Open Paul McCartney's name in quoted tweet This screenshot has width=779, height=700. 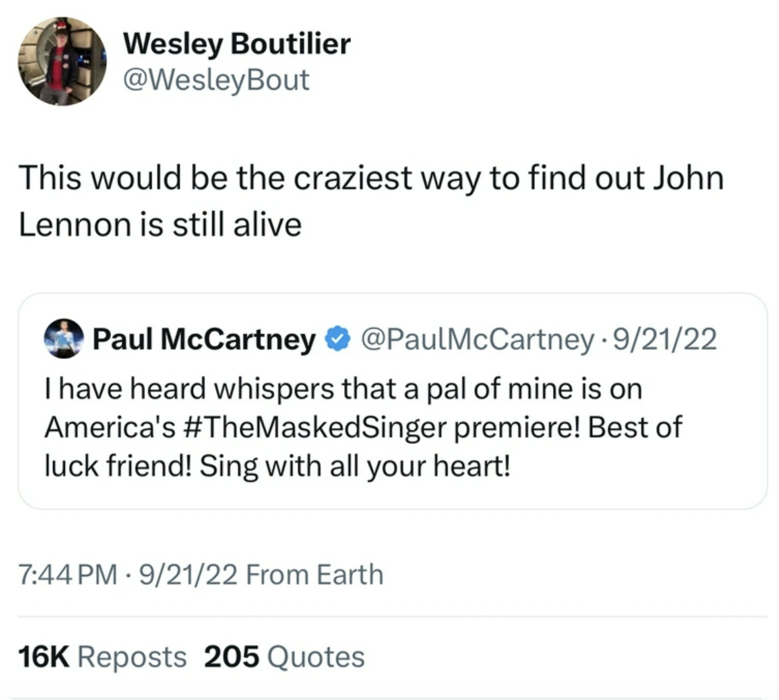click(x=203, y=339)
